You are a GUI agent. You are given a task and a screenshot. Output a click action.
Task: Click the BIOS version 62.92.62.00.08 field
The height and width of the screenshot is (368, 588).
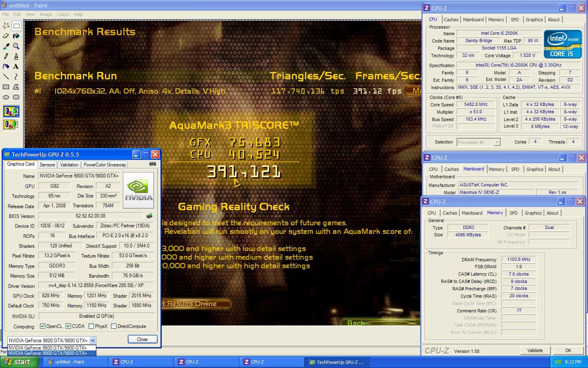(x=91, y=216)
